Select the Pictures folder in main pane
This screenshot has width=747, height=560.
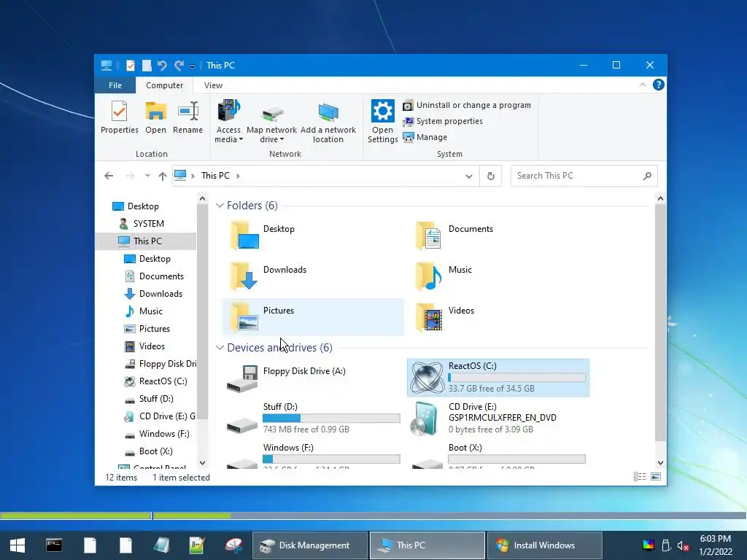pyautogui.click(x=313, y=317)
